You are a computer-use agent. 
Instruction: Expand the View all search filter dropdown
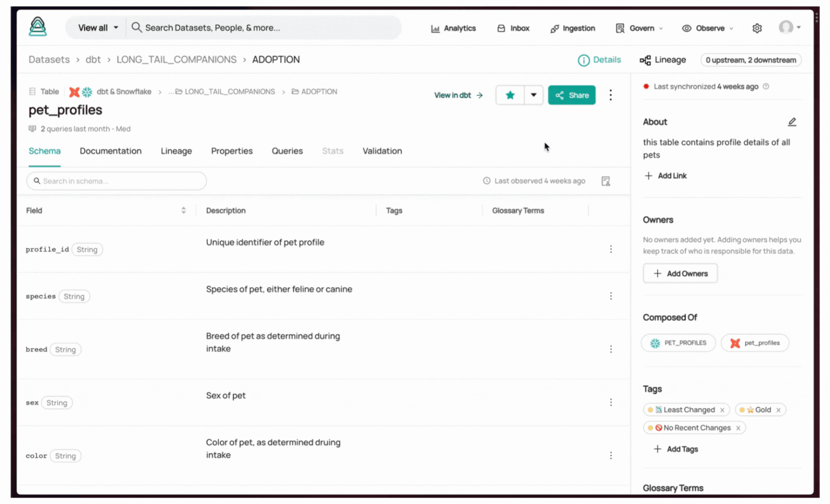point(98,28)
